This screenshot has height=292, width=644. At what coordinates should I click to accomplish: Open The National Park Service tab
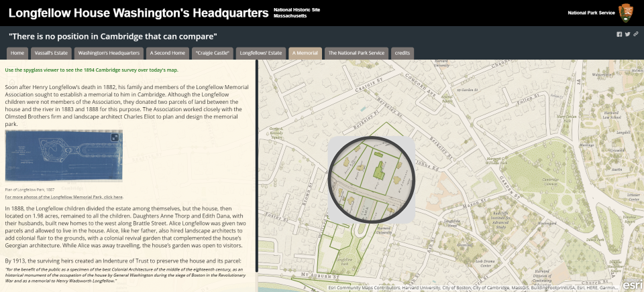click(x=356, y=53)
